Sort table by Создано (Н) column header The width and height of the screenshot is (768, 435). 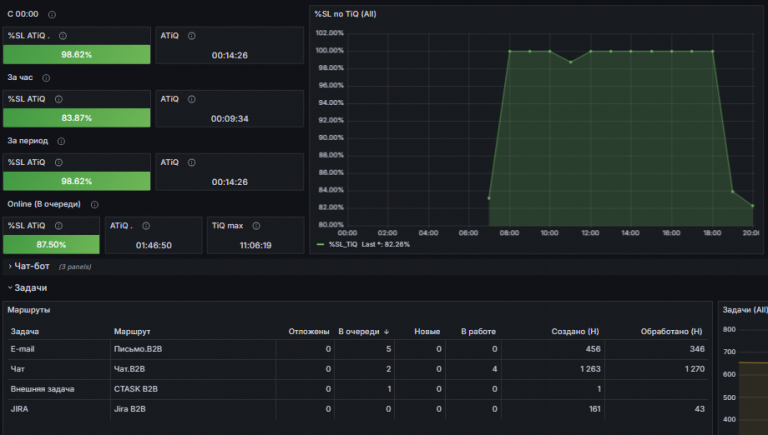coord(575,332)
